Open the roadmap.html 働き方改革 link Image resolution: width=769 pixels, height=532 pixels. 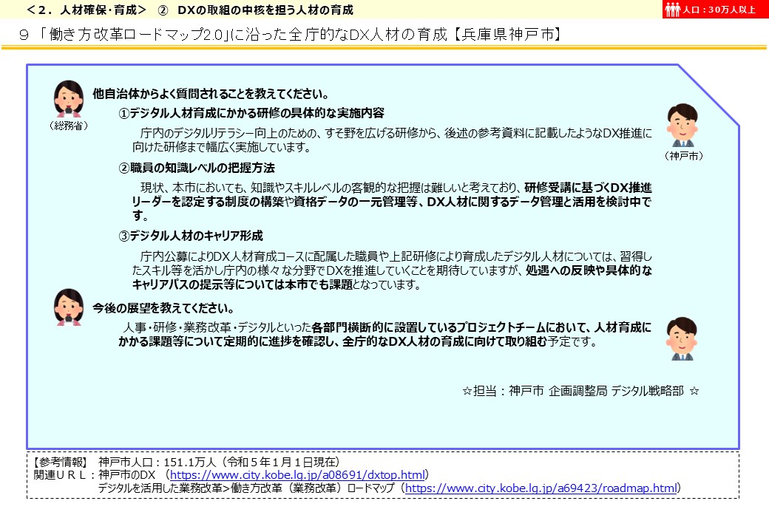[541, 488]
